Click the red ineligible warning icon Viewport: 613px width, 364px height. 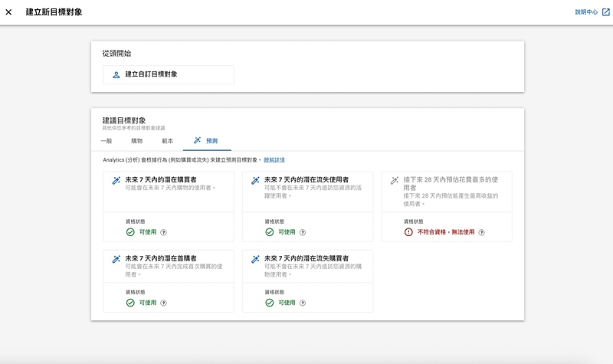408,232
